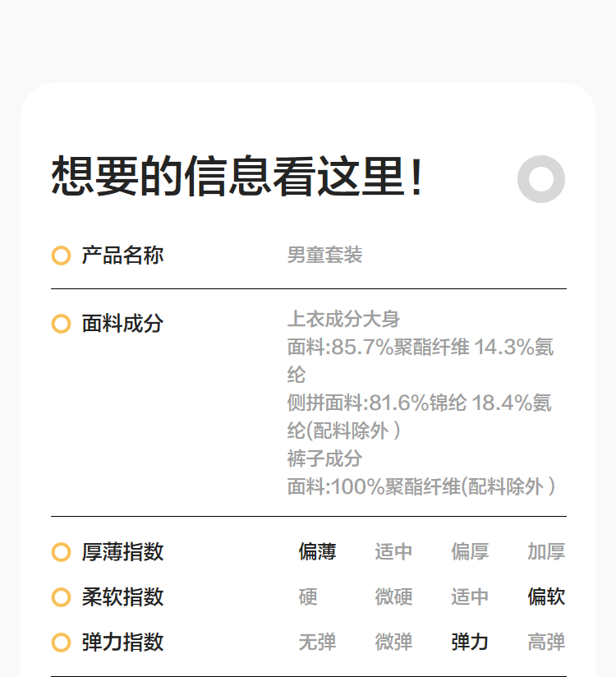Select 加厚 thickness option
The width and height of the screenshot is (616, 677).
[546, 552]
